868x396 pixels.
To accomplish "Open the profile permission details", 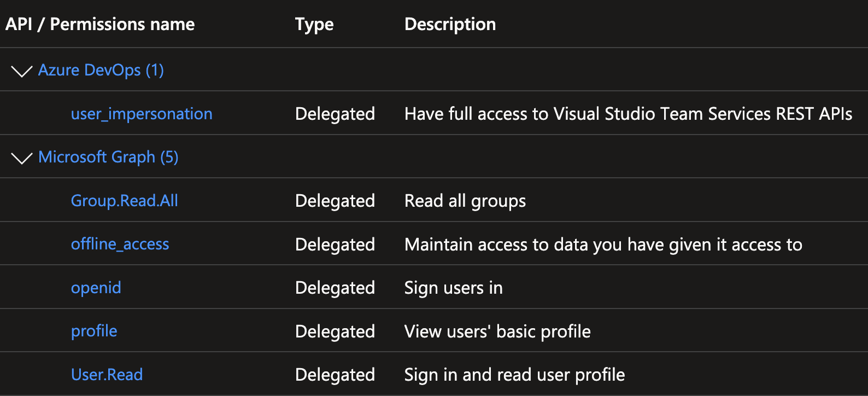I will coord(93,330).
